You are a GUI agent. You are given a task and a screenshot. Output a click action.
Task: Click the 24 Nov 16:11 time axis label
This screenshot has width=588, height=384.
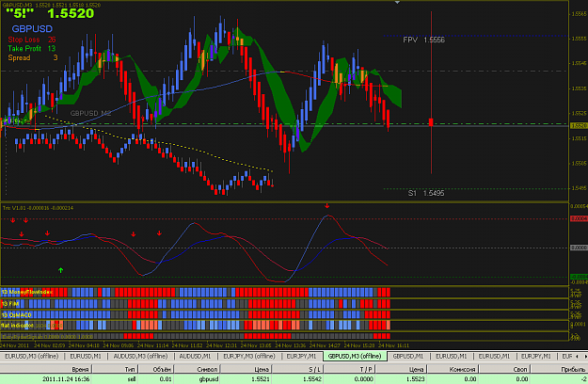pos(393,345)
